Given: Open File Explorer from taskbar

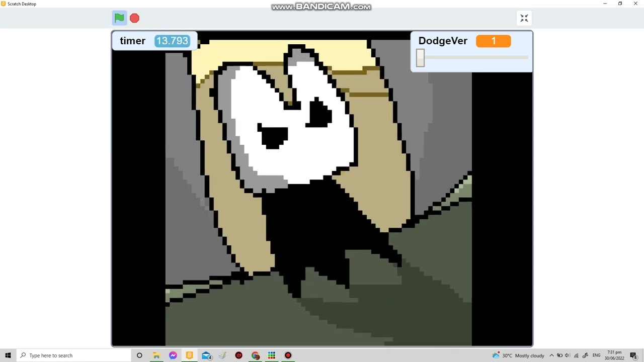Looking at the screenshot, I should (156, 355).
